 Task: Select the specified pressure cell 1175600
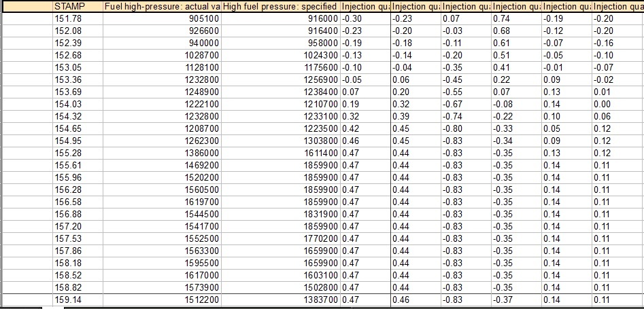click(x=280, y=67)
